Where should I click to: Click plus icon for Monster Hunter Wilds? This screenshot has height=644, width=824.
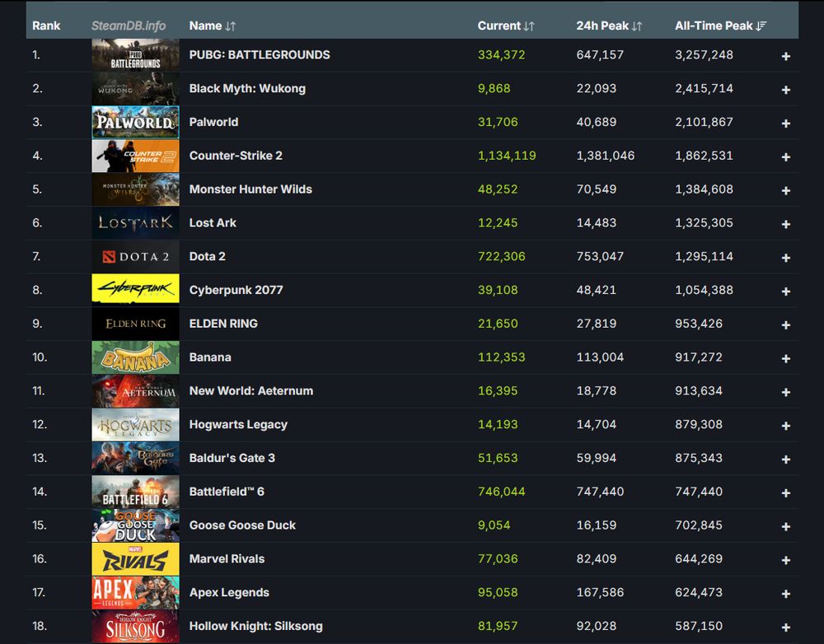[785, 191]
